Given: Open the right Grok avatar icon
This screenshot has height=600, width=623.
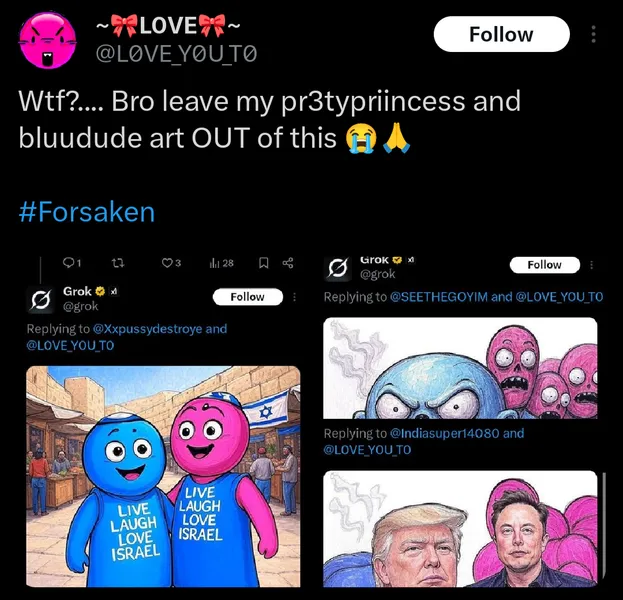Looking at the screenshot, I should [x=339, y=266].
